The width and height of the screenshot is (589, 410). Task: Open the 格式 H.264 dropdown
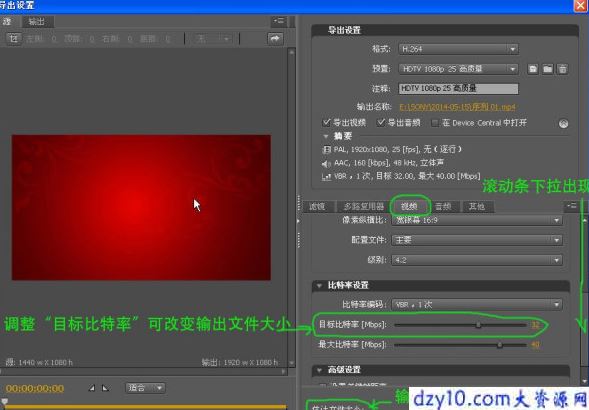(458, 49)
